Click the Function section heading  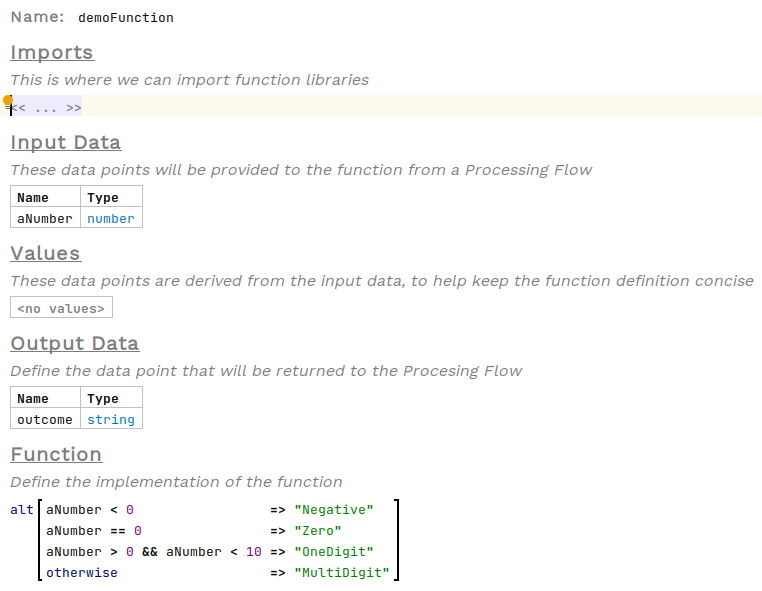(56, 455)
